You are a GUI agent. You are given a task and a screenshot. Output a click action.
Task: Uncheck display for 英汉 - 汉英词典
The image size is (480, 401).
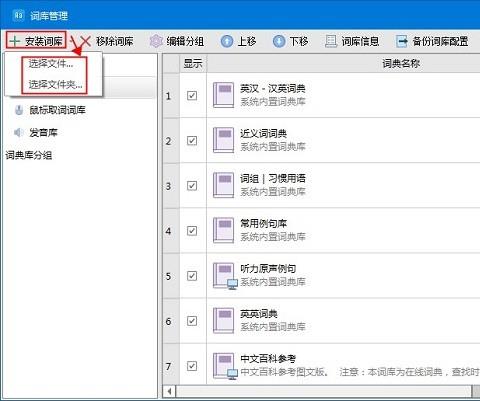click(x=192, y=96)
